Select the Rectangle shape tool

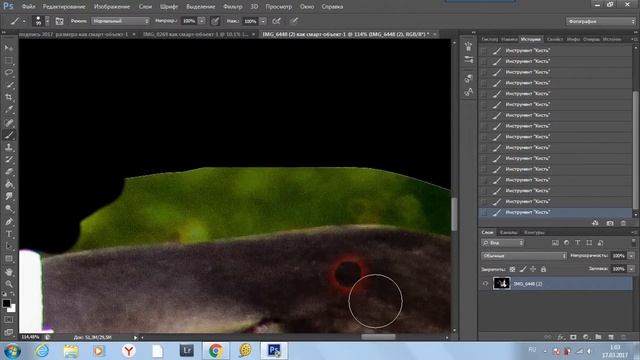point(9,259)
